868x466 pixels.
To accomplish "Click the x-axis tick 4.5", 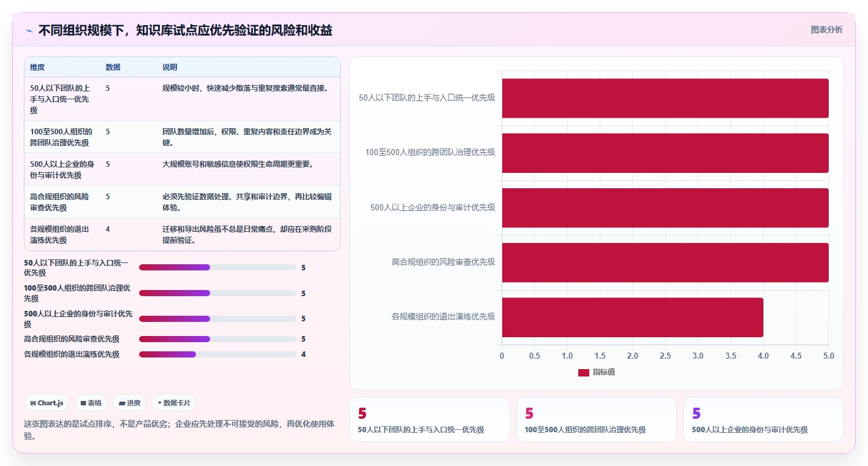I will (796, 356).
